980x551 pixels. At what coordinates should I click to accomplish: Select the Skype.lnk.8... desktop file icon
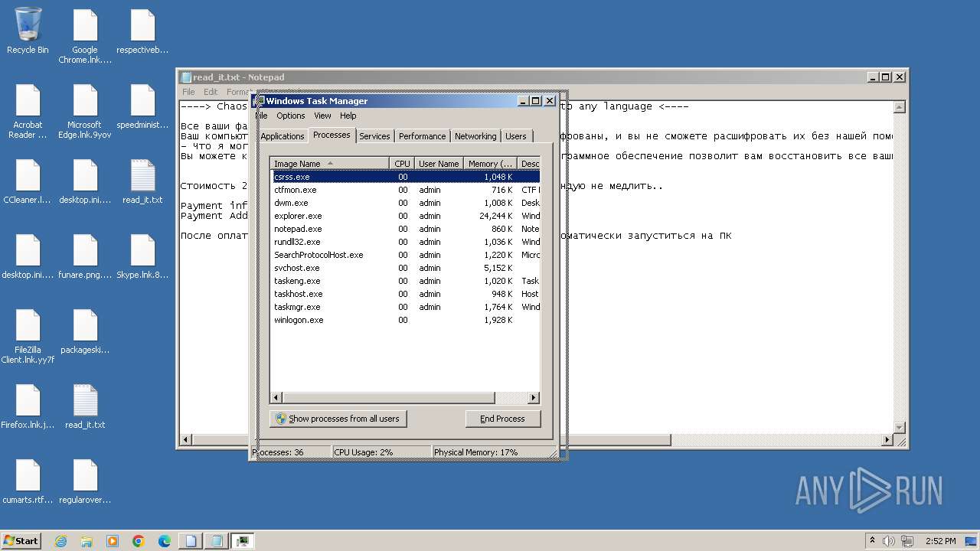click(x=142, y=256)
